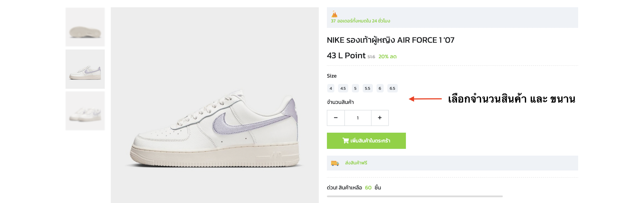Screen dimensions: 644x203
Task: View the shoe sole thumbnail
Action: click(x=85, y=27)
